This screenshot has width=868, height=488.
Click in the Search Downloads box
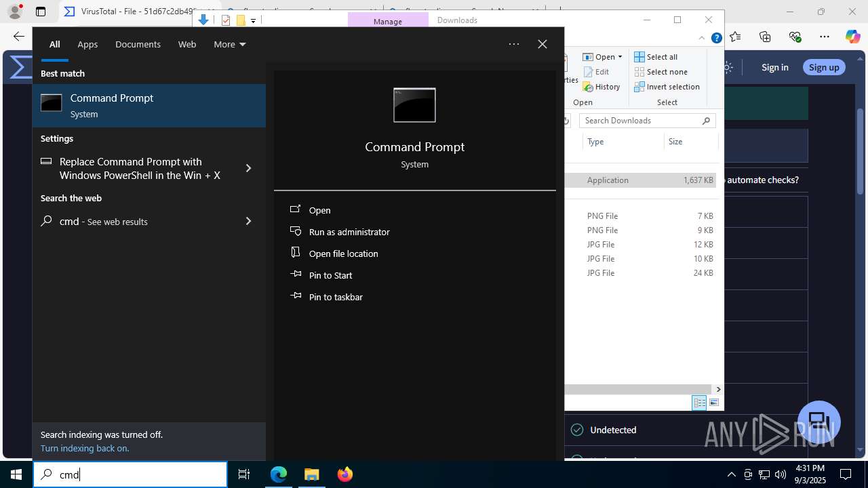[648, 121]
